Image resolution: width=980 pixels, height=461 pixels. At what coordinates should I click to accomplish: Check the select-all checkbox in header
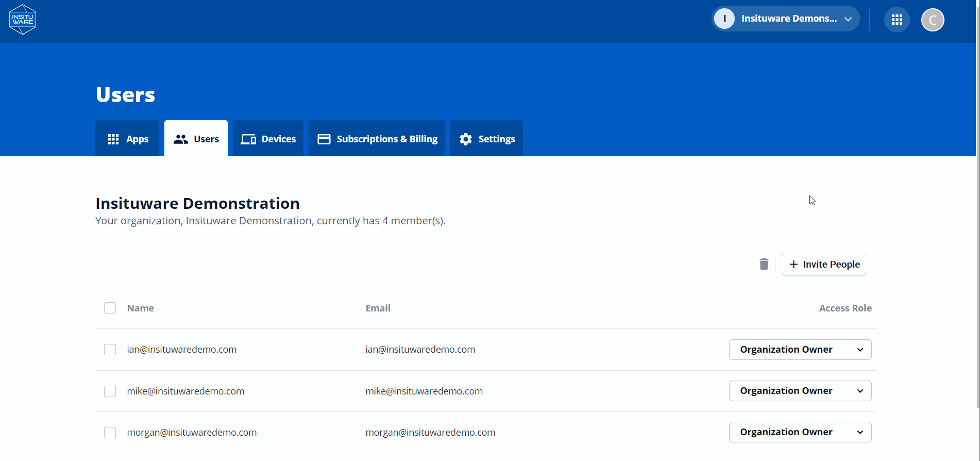(x=110, y=308)
